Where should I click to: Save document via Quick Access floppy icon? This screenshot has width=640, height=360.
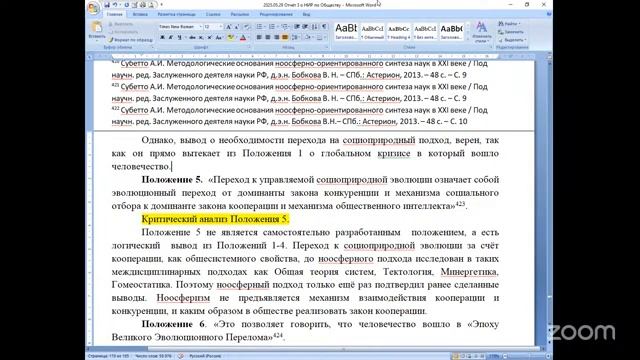(107, 5)
